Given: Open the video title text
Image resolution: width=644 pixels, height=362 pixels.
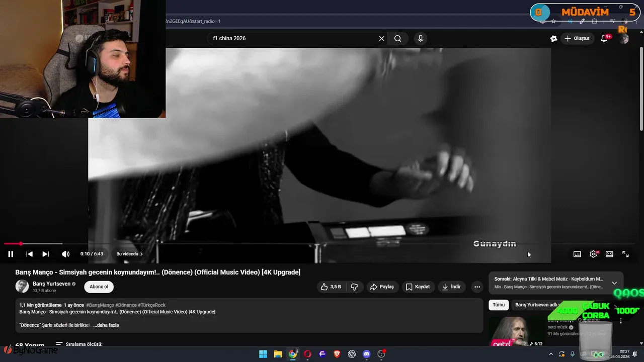Looking at the screenshot, I should point(158,272).
